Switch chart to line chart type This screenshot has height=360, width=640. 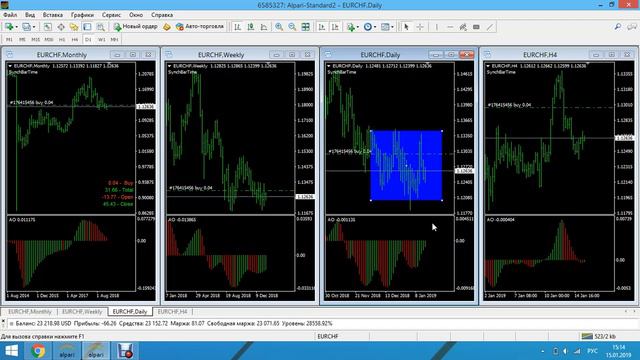point(264,27)
